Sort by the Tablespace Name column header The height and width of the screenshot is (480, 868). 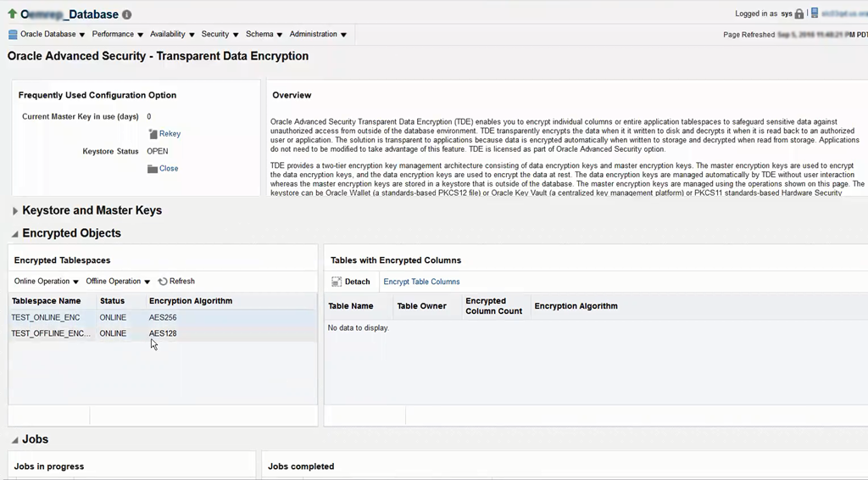pyautogui.click(x=47, y=300)
